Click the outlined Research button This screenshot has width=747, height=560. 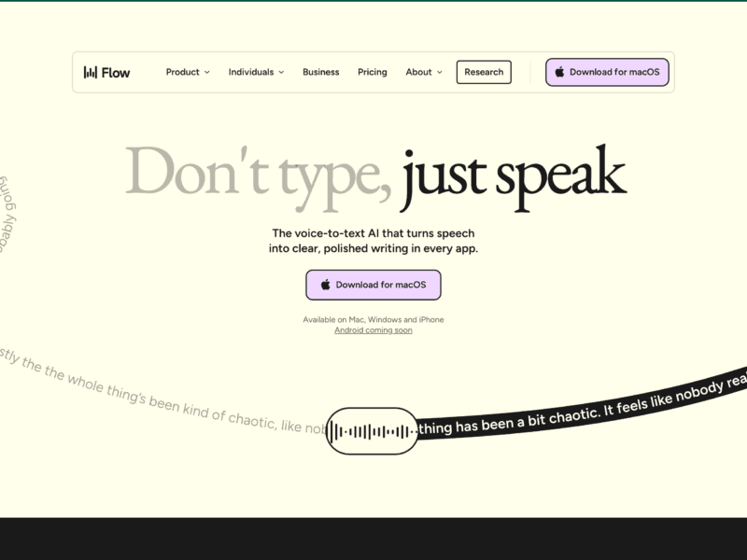[x=484, y=72]
